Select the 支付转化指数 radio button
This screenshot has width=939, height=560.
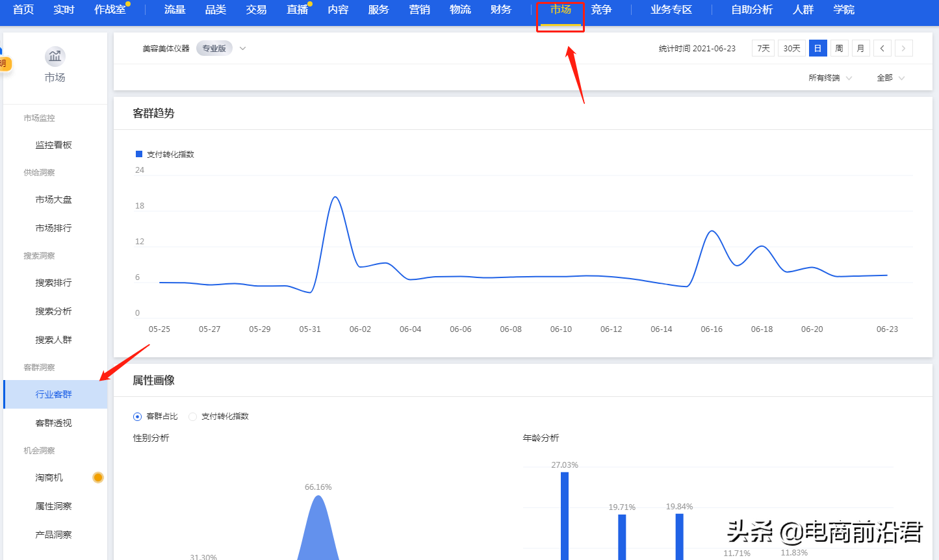(192, 416)
